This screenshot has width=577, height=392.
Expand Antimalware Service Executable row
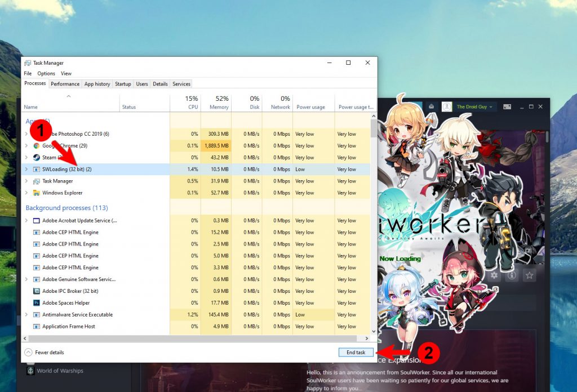pyautogui.click(x=26, y=315)
